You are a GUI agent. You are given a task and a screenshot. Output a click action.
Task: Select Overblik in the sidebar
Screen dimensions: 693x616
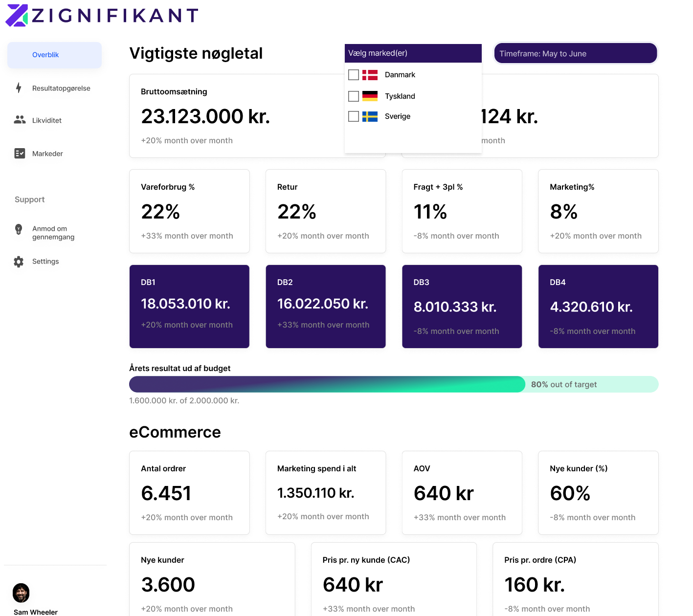point(45,55)
